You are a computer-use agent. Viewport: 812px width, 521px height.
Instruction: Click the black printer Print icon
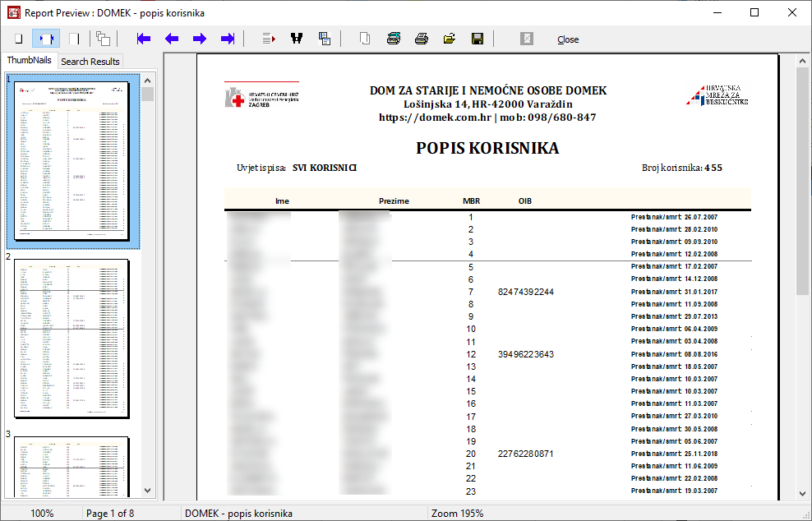click(x=422, y=39)
